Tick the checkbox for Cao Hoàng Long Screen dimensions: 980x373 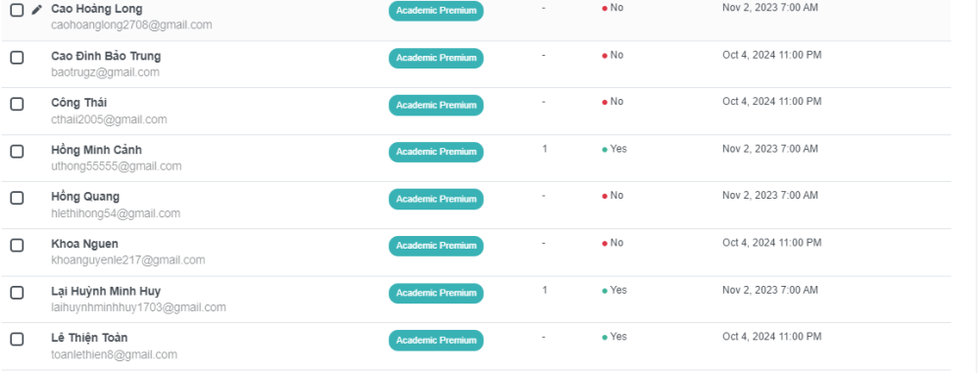[x=17, y=10]
